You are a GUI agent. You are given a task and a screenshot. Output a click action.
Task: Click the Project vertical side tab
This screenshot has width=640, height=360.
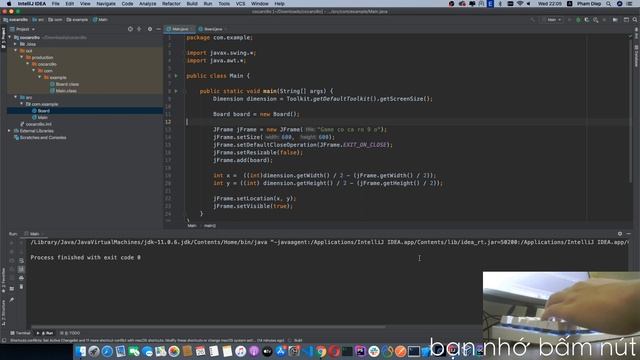(x=3, y=38)
